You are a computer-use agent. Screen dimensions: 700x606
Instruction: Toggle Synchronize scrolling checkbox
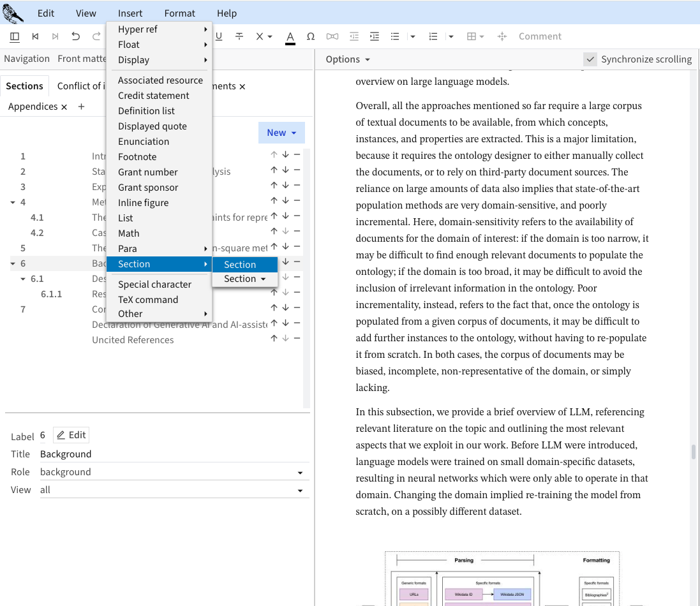coord(590,59)
